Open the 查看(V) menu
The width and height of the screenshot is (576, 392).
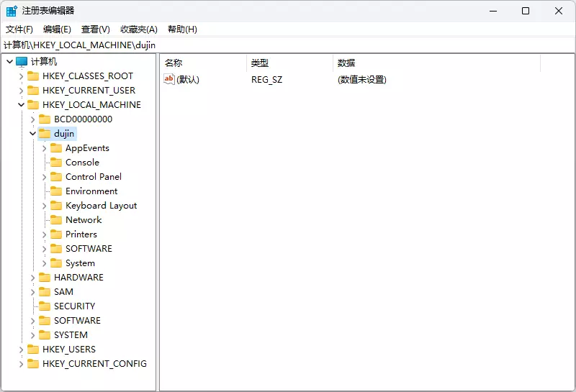click(x=96, y=29)
